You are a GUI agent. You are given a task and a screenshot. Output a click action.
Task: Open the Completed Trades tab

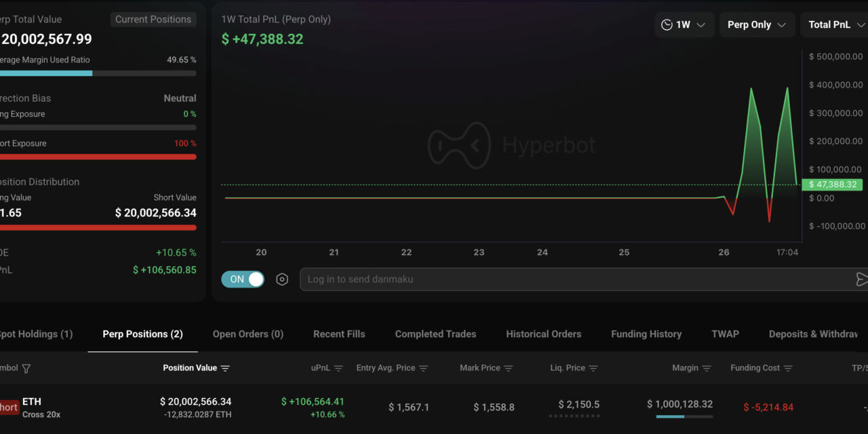click(435, 334)
